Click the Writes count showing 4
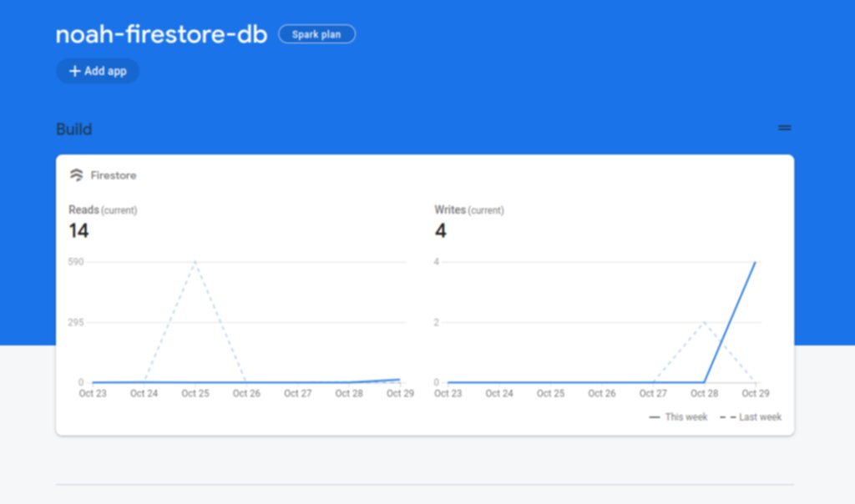Screen dimensions: 855x504 pyautogui.click(x=441, y=230)
